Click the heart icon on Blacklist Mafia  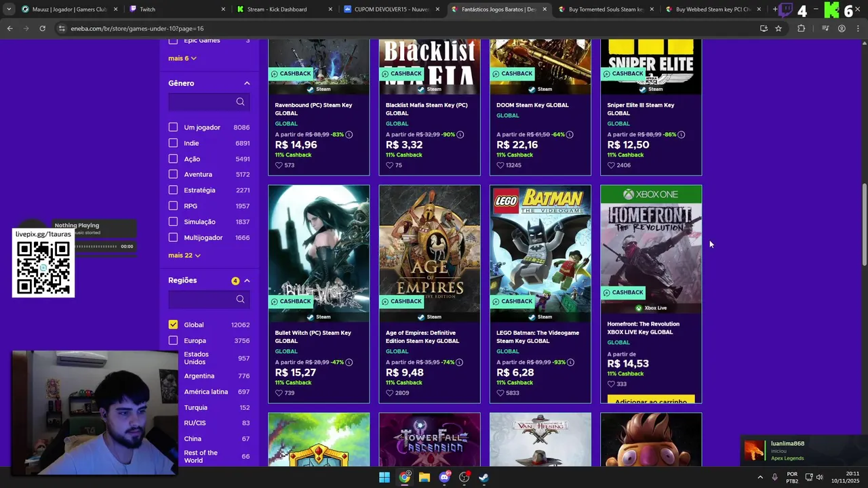(389, 165)
